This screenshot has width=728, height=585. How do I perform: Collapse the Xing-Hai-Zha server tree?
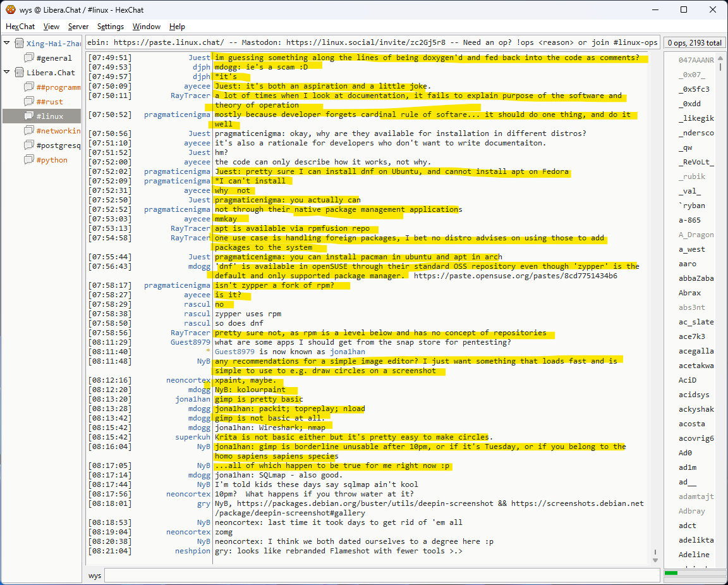point(7,44)
